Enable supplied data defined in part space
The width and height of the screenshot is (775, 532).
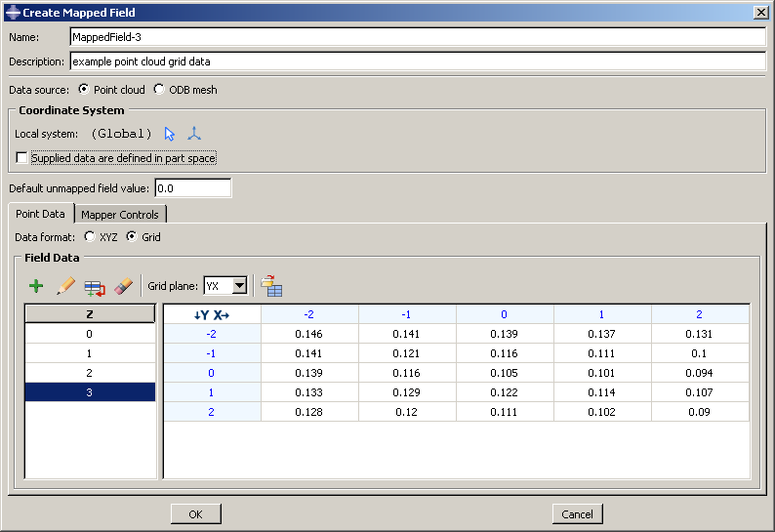21,158
